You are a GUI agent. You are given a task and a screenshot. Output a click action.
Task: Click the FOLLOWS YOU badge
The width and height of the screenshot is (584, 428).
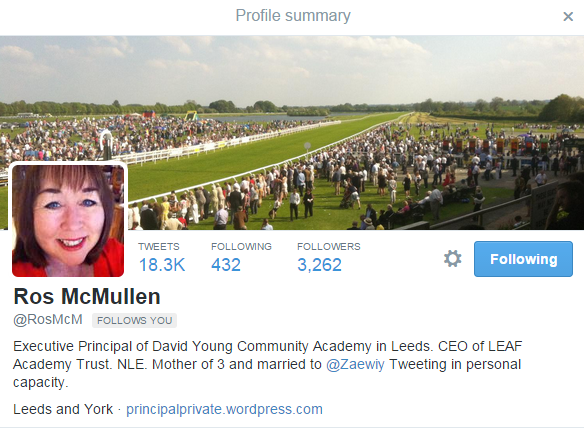[x=134, y=320]
